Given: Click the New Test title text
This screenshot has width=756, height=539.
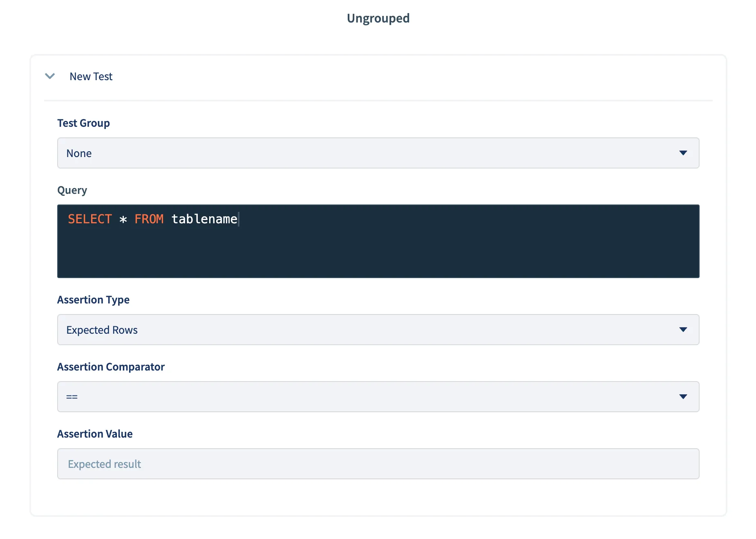Looking at the screenshot, I should click(91, 76).
